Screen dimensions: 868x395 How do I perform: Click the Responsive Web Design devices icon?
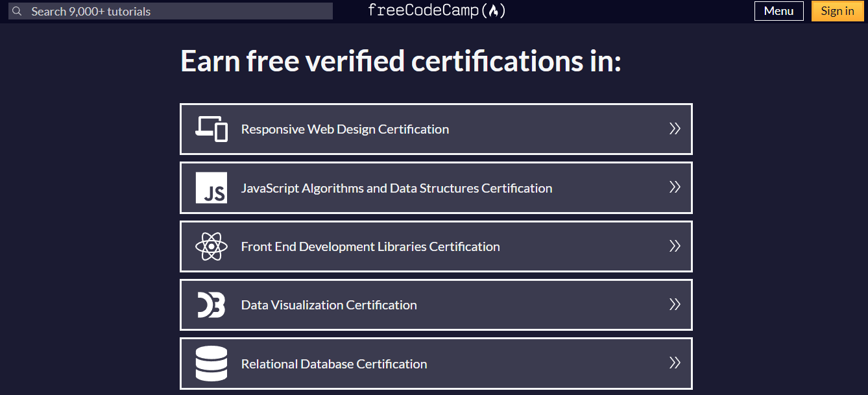click(x=211, y=129)
